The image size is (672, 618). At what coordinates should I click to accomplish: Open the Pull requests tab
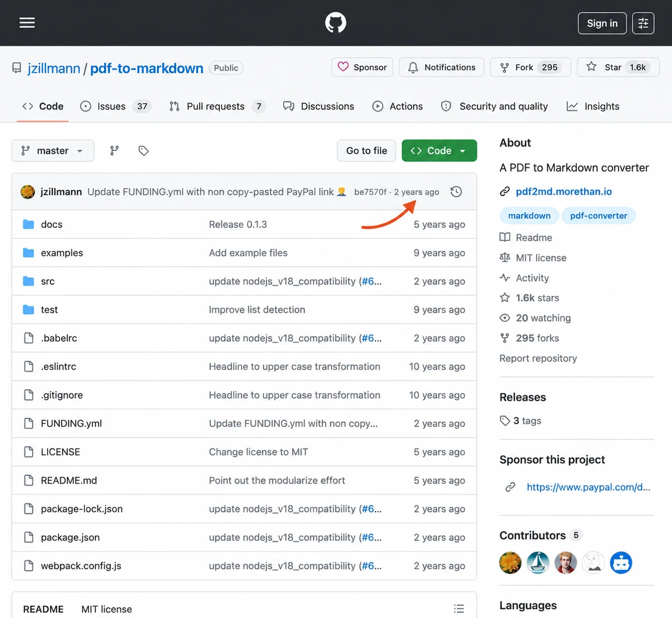pos(217,106)
